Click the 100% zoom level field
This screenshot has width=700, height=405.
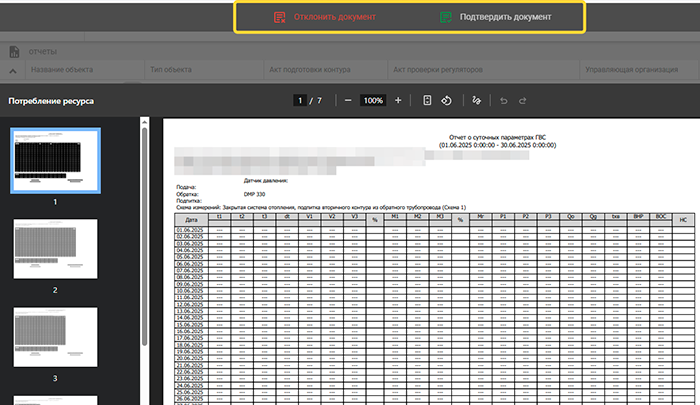pos(373,101)
